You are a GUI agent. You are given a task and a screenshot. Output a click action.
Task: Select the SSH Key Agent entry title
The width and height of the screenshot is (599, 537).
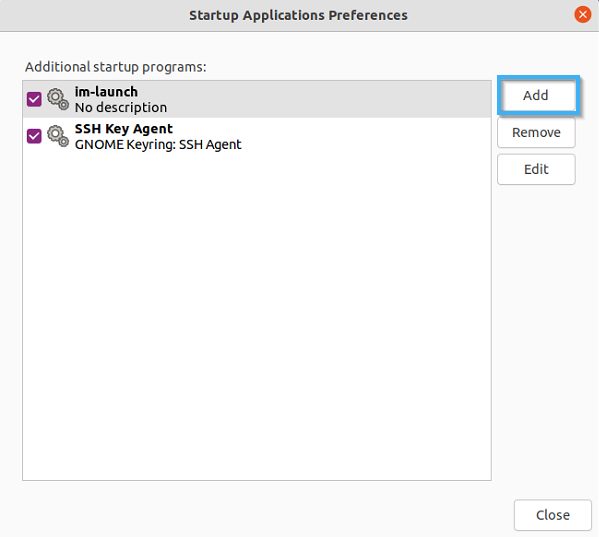(124, 129)
